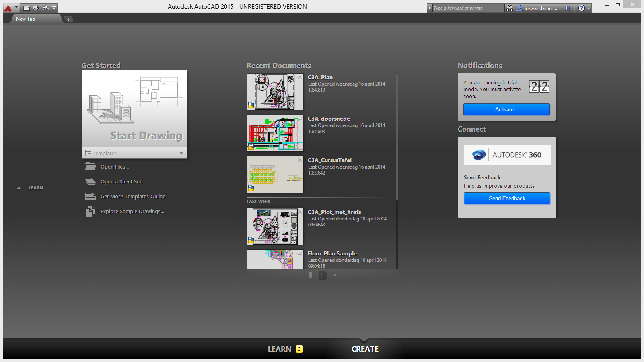Screen dimensions: 644x362
Task: Click the C3A_Plan document title
Action: 320,77
